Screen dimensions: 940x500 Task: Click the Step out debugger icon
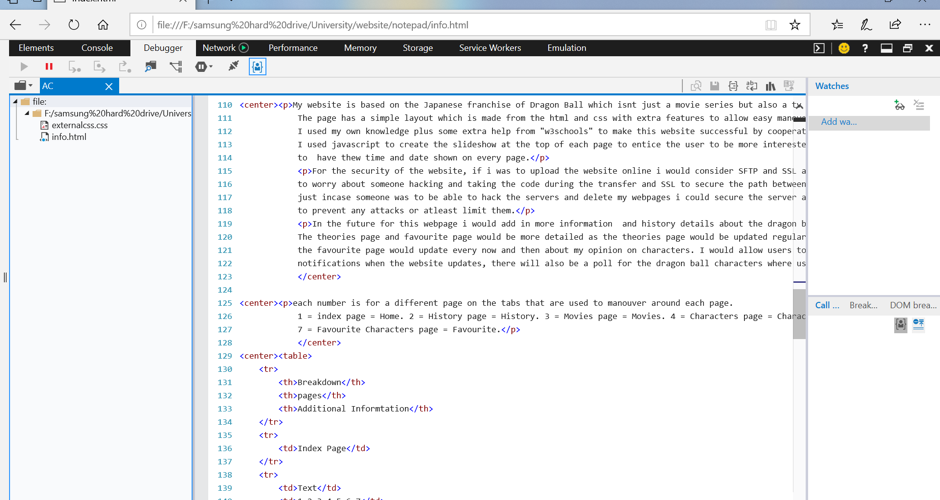[x=125, y=67]
